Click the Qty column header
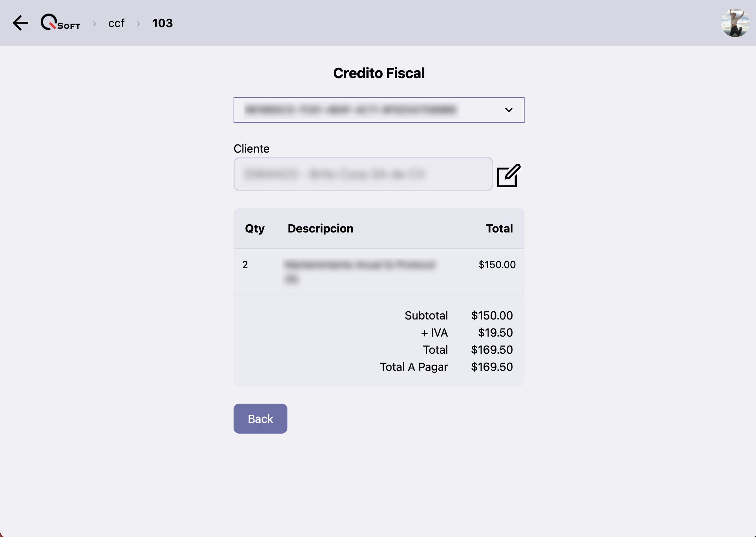 coord(255,229)
